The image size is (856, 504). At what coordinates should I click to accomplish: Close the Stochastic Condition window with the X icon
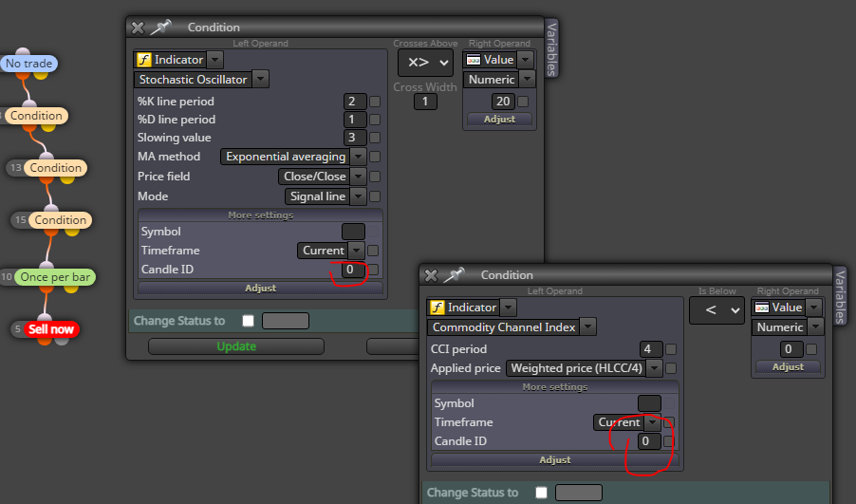(139, 28)
